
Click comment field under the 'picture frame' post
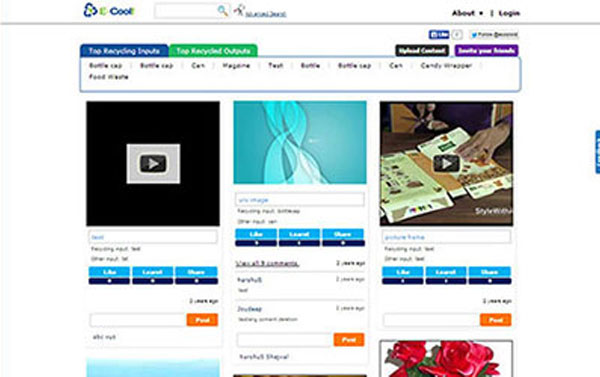pyautogui.click(x=431, y=320)
